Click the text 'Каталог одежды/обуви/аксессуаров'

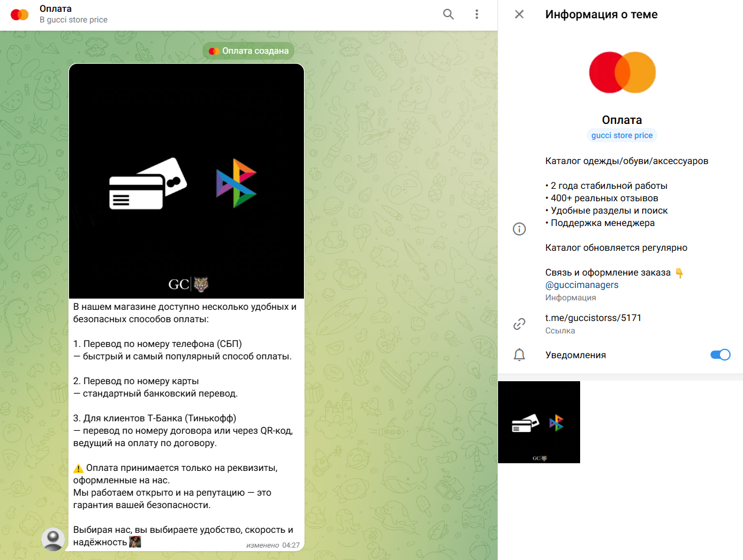(627, 161)
